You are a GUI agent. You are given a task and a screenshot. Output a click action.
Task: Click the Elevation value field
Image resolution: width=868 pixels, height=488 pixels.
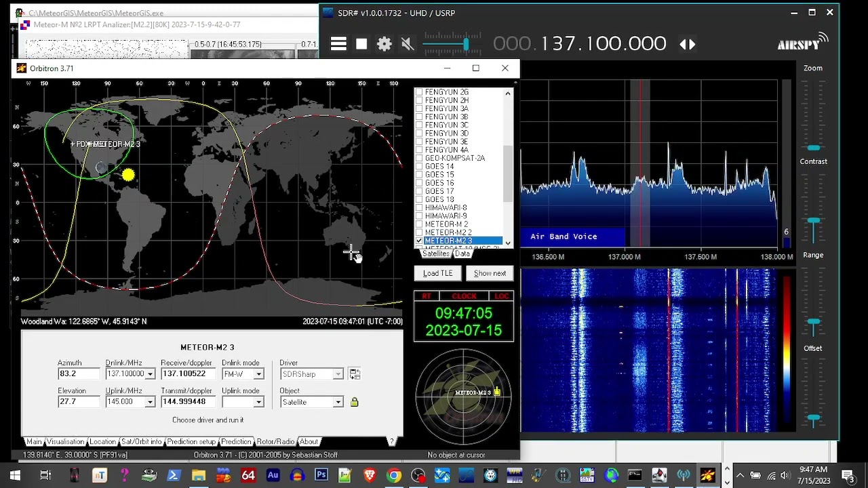point(78,402)
